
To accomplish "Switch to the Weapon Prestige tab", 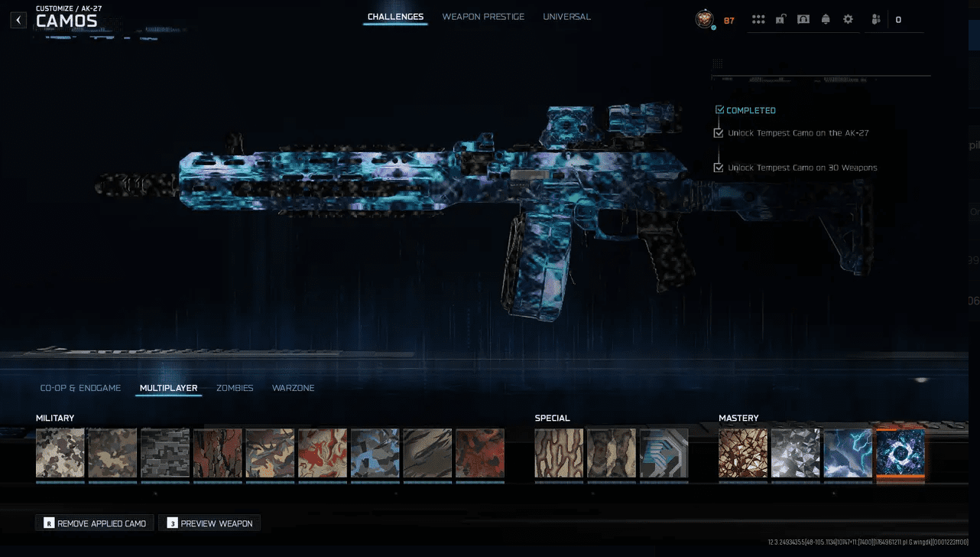I will [483, 17].
